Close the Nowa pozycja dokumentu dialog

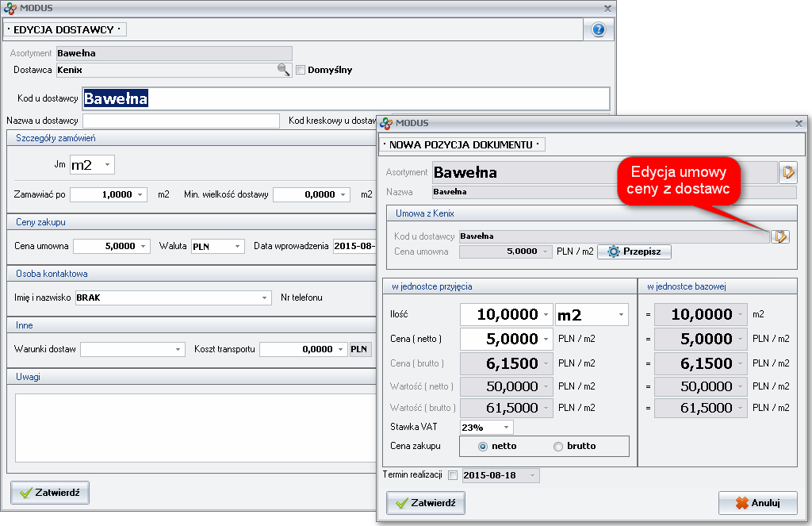798,123
